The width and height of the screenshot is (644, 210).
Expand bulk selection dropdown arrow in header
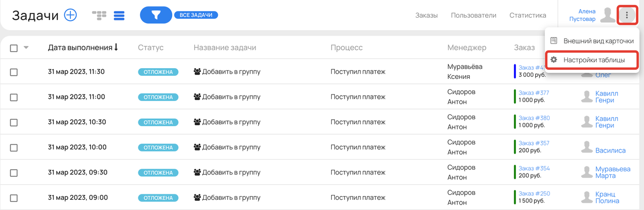point(26,48)
